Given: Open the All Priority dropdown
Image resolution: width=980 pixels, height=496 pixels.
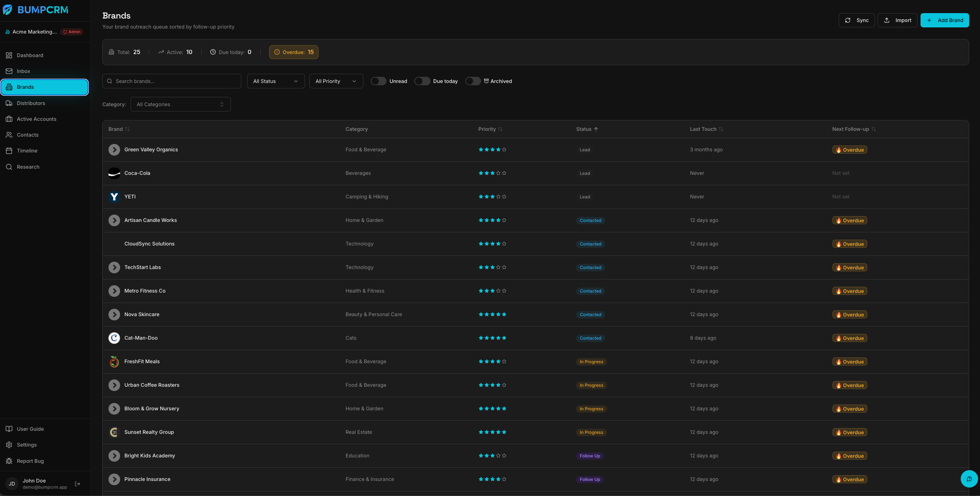Looking at the screenshot, I should tap(336, 81).
